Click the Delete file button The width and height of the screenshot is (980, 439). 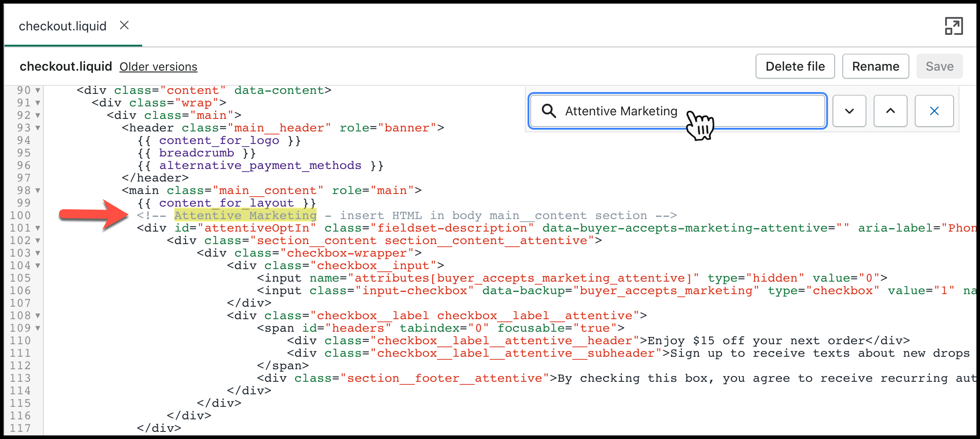[795, 66]
